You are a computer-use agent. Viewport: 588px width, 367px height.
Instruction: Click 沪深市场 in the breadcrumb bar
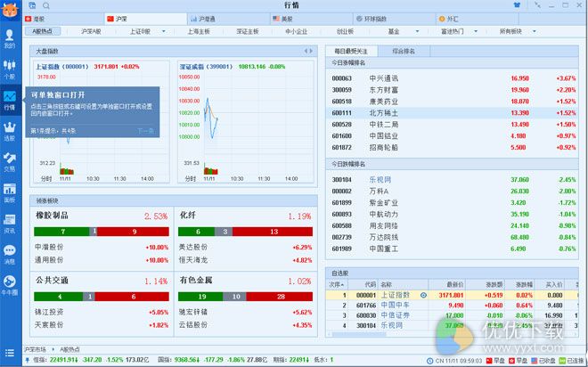click(x=36, y=349)
